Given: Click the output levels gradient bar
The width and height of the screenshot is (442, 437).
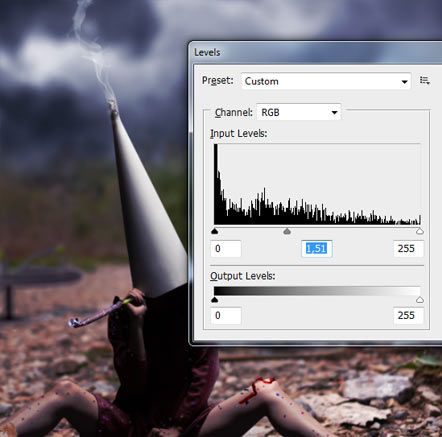Looking at the screenshot, I should 317,291.
